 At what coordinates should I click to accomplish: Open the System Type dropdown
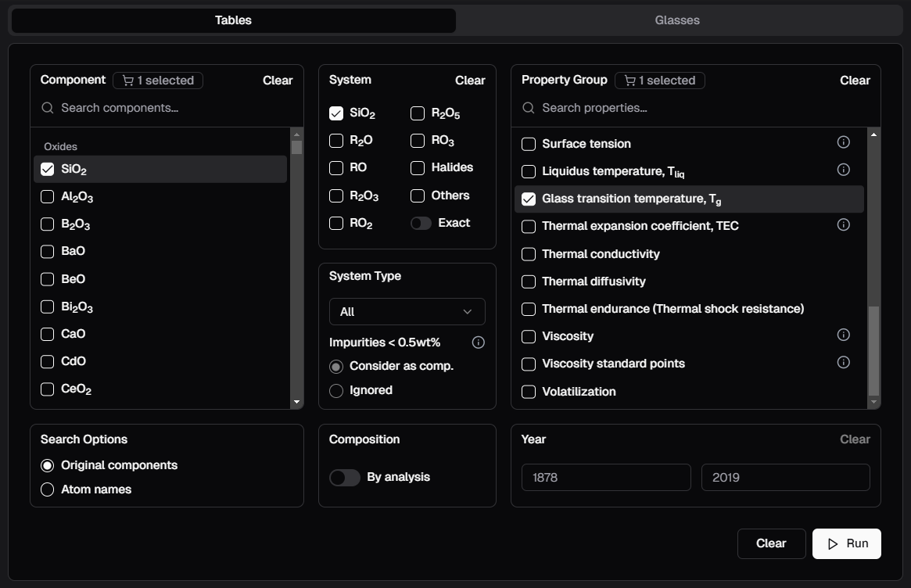click(407, 312)
